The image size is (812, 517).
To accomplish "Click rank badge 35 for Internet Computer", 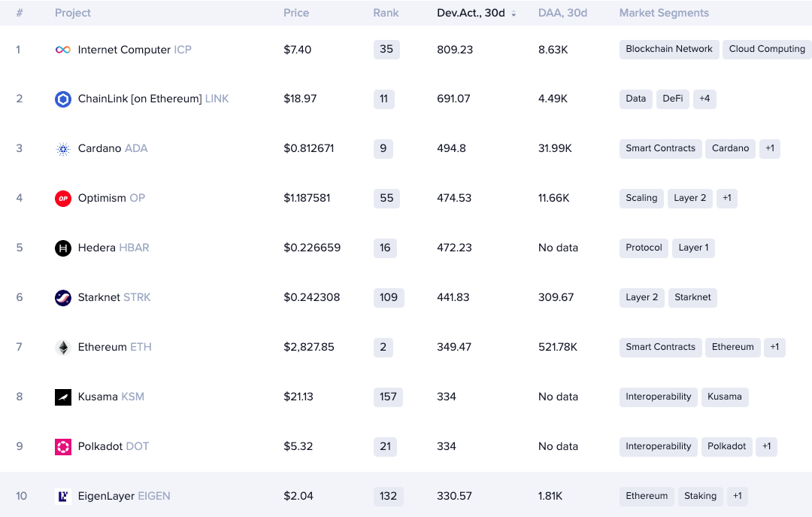I will pyautogui.click(x=386, y=49).
